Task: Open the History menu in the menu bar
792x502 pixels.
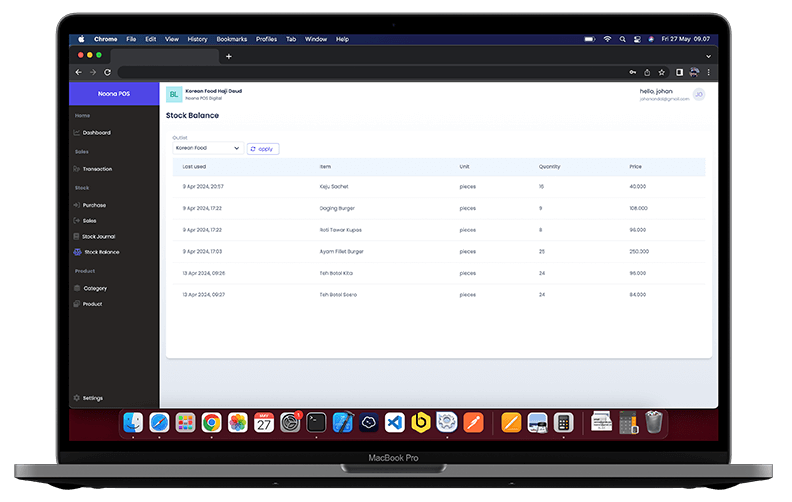Action: [197, 39]
